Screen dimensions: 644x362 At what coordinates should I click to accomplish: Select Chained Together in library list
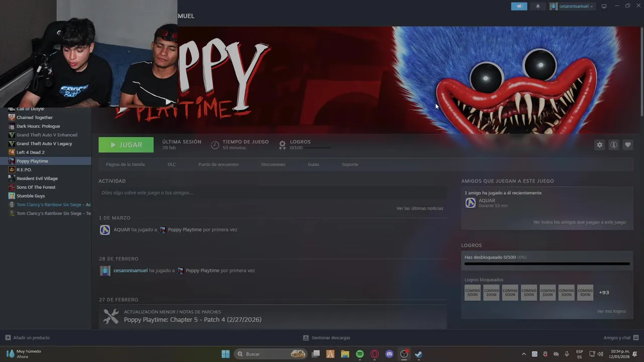[x=35, y=118]
